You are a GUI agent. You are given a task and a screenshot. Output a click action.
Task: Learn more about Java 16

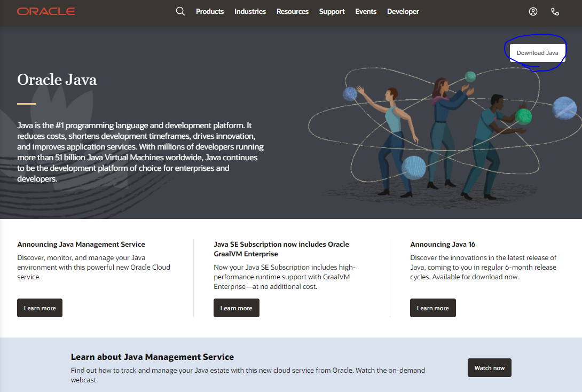click(433, 308)
